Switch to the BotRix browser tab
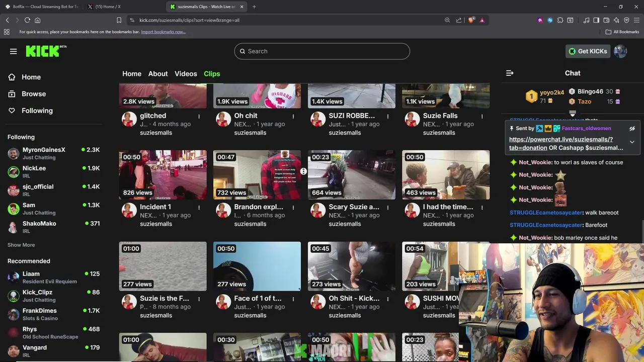Screen dimensions: 644x362 [42, 7]
